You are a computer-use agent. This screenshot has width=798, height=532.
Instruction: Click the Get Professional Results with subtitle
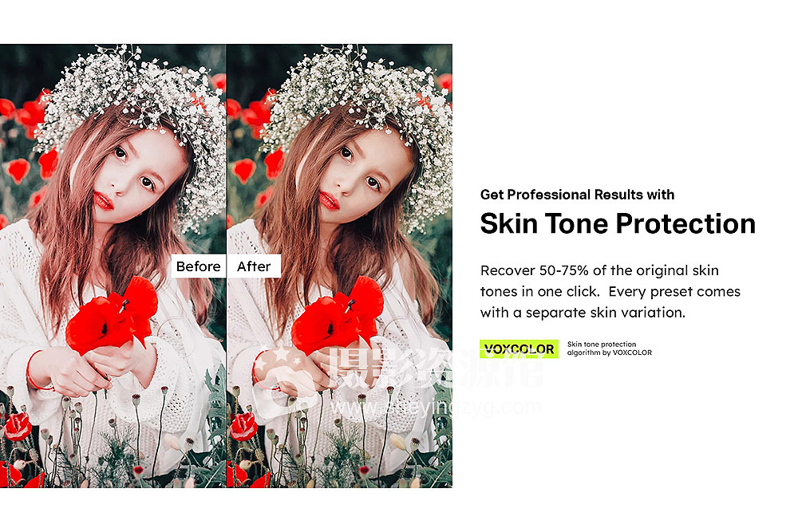tap(577, 195)
